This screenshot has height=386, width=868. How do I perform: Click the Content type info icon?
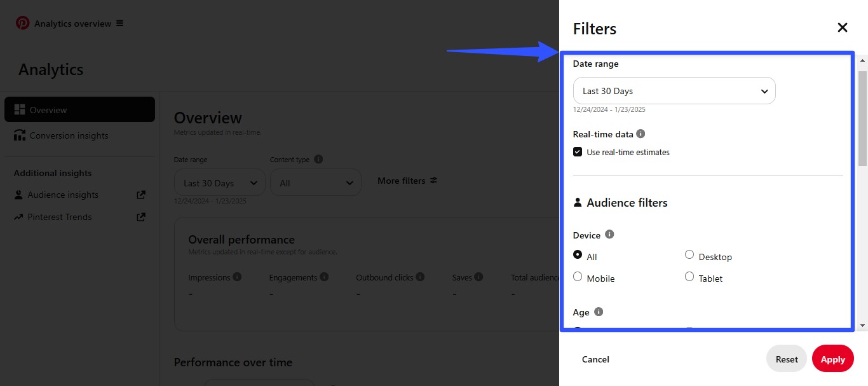tap(318, 159)
